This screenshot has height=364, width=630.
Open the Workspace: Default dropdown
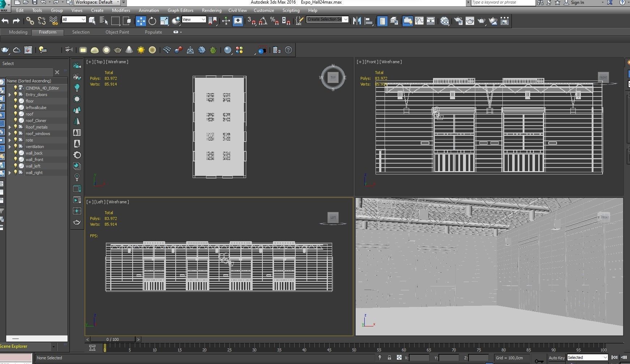click(97, 3)
